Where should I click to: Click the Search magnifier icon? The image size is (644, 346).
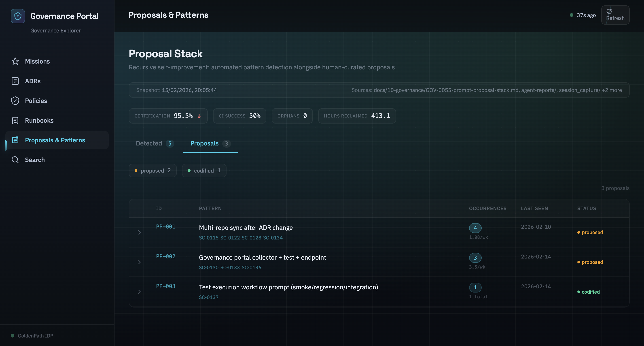[x=15, y=160]
